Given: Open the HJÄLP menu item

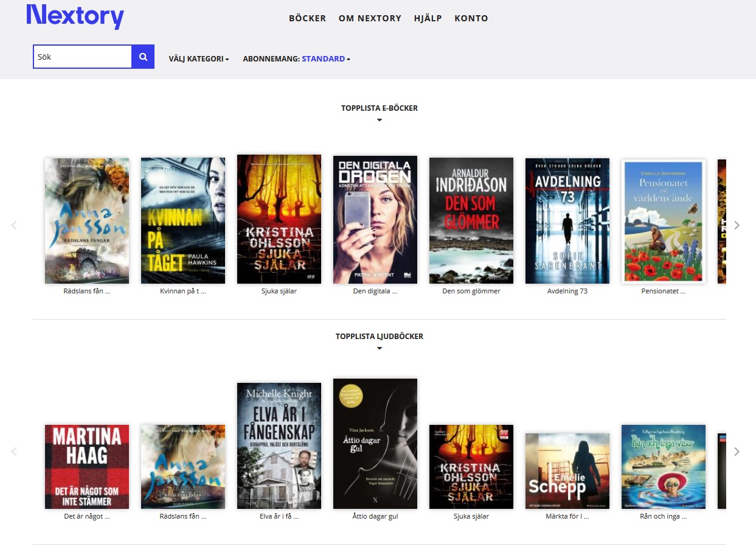Looking at the screenshot, I should tap(428, 18).
